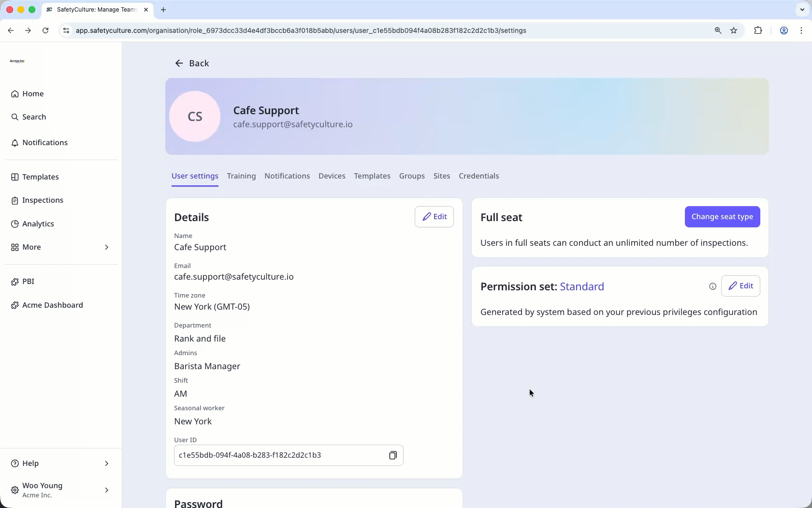Switch to the Sites tab
812x508 pixels.
442,176
